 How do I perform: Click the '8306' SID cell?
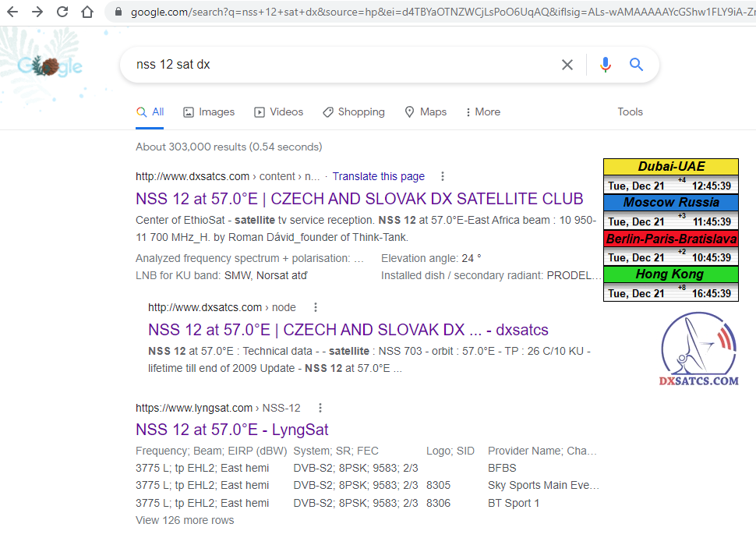click(438, 503)
